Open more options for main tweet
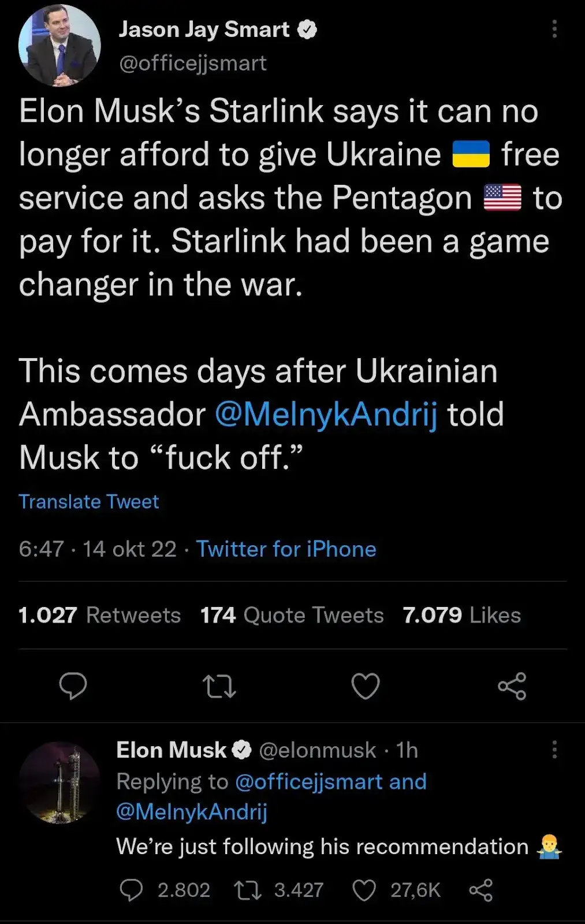 (x=554, y=29)
